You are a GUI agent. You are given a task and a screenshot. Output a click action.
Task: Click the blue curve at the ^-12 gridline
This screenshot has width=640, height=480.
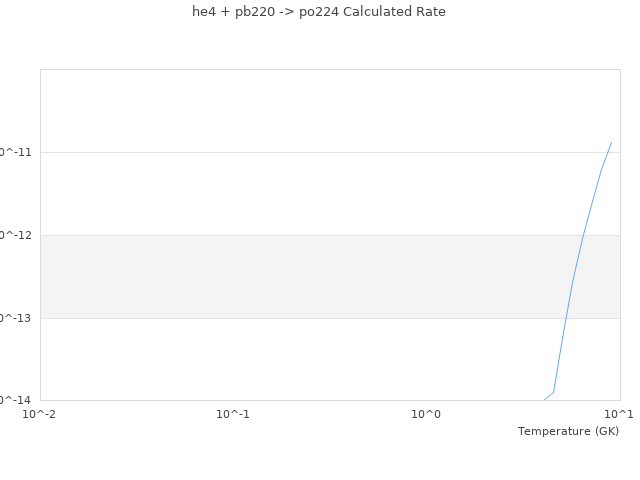pyautogui.click(x=583, y=235)
